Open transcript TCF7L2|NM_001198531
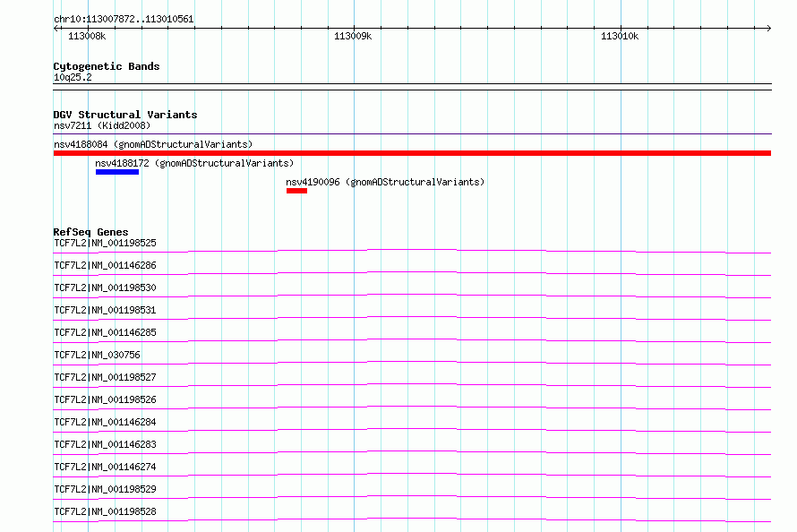This screenshot has width=797, height=532. (x=105, y=310)
